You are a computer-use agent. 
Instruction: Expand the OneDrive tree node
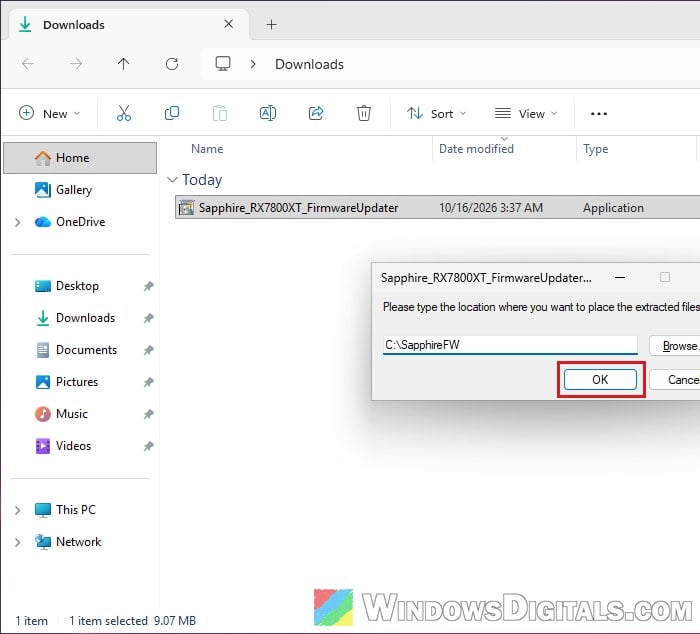coord(17,222)
